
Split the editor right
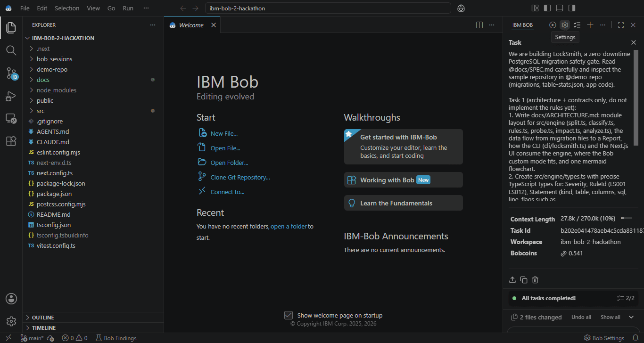click(x=479, y=25)
